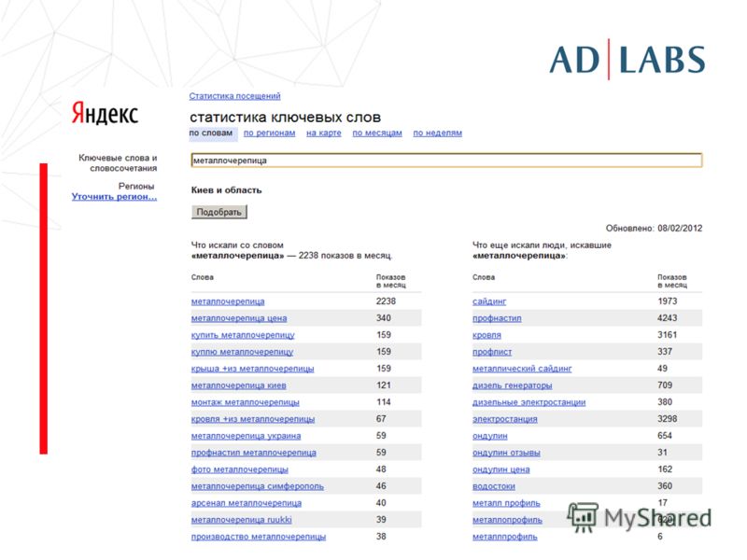Open the single-word ондулин link with 654 impressions
The image size is (747, 560).
(489, 436)
